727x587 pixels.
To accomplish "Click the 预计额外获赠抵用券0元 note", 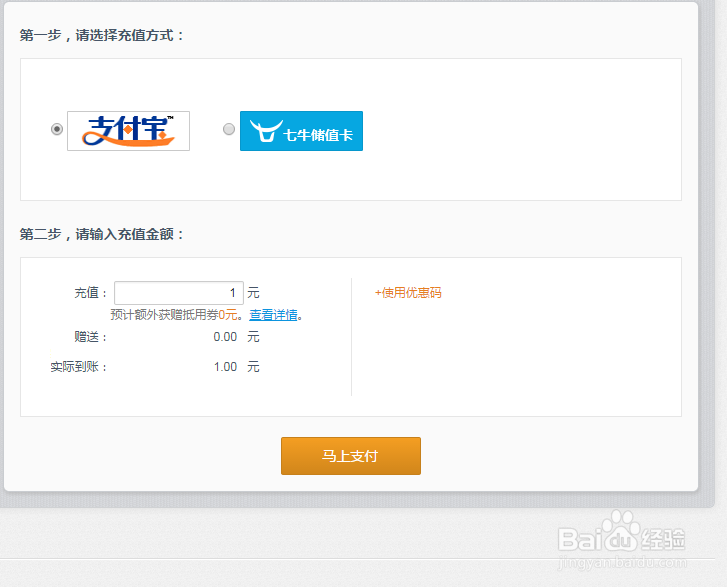I will (x=174, y=315).
